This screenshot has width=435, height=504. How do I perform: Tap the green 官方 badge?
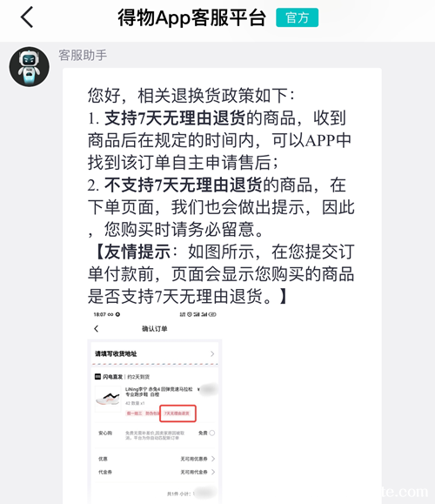298,17
